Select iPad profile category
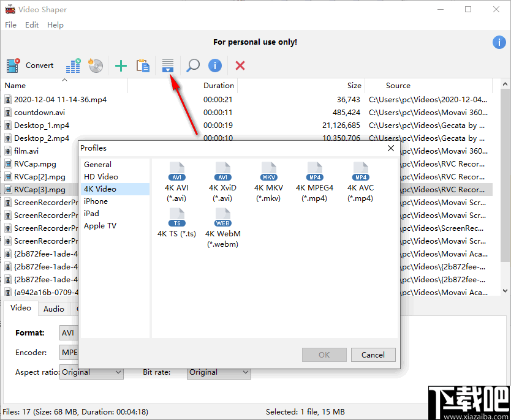This screenshot has width=511, height=420. pos(115,214)
